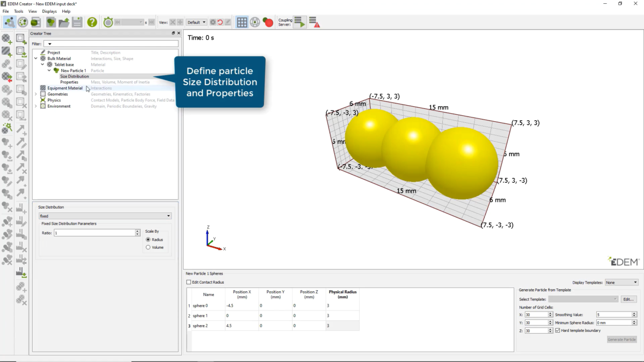Select Physics tree item

54,100
